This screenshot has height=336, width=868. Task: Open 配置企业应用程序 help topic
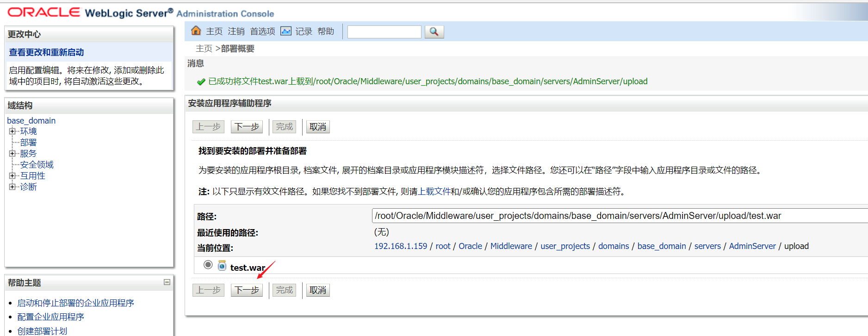[x=50, y=317]
